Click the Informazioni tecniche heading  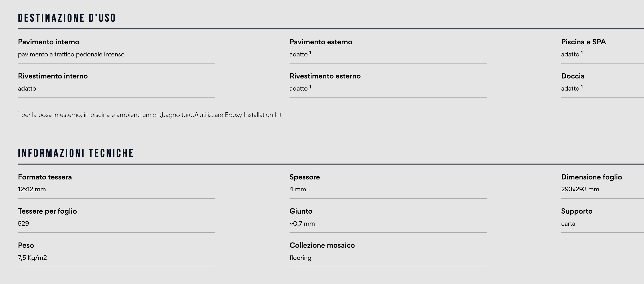point(76,153)
